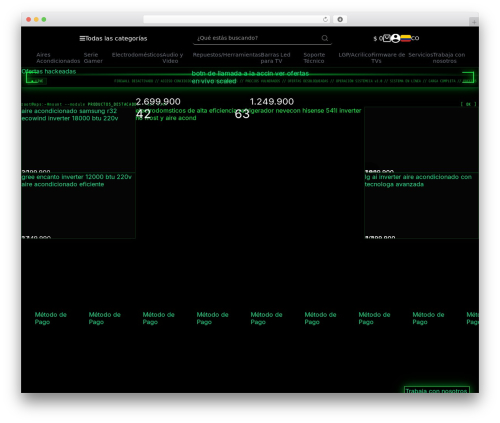Open Firmware de TVs section

[x=388, y=58]
